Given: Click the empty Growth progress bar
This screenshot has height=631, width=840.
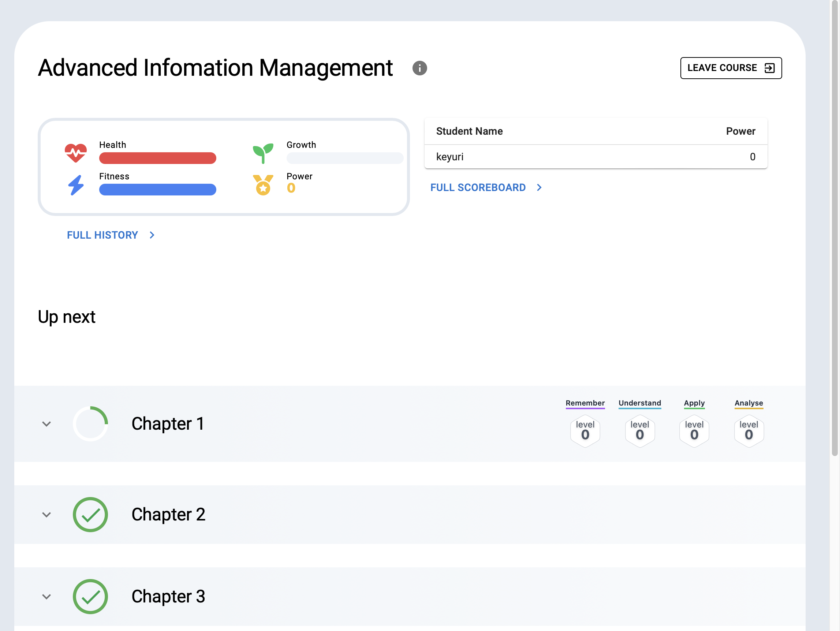Looking at the screenshot, I should [x=345, y=158].
